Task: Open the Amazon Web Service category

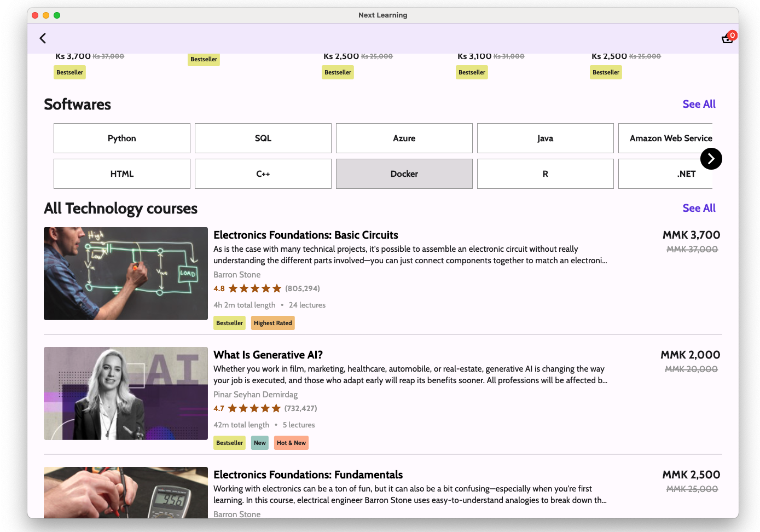Action: (670, 138)
